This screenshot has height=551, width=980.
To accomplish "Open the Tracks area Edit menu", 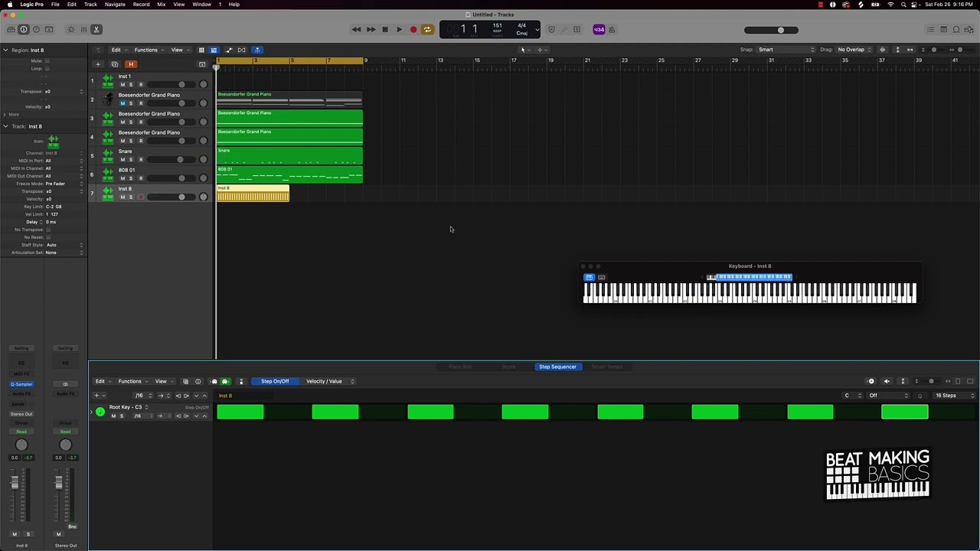I will tap(118, 50).
